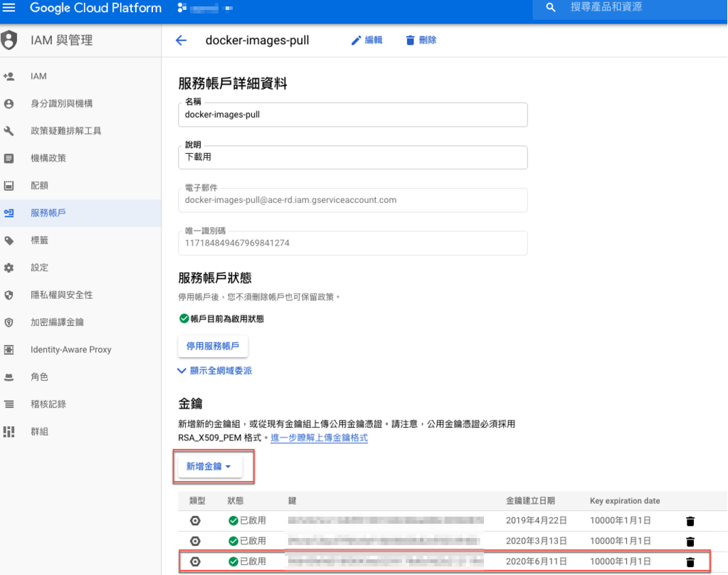Click the 狀態 column header
This screenshot has height=575, width=728.
point(236,501)
